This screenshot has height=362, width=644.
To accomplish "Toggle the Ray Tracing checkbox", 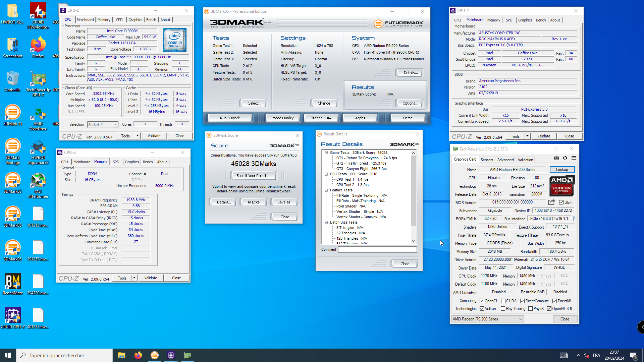I will point(503,308).
